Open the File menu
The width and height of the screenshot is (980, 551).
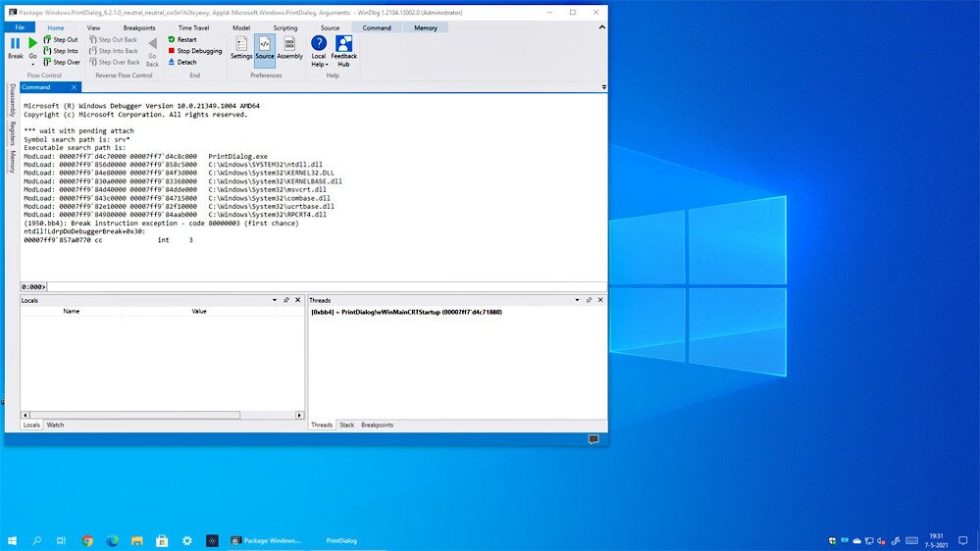[x=20, y=27]
